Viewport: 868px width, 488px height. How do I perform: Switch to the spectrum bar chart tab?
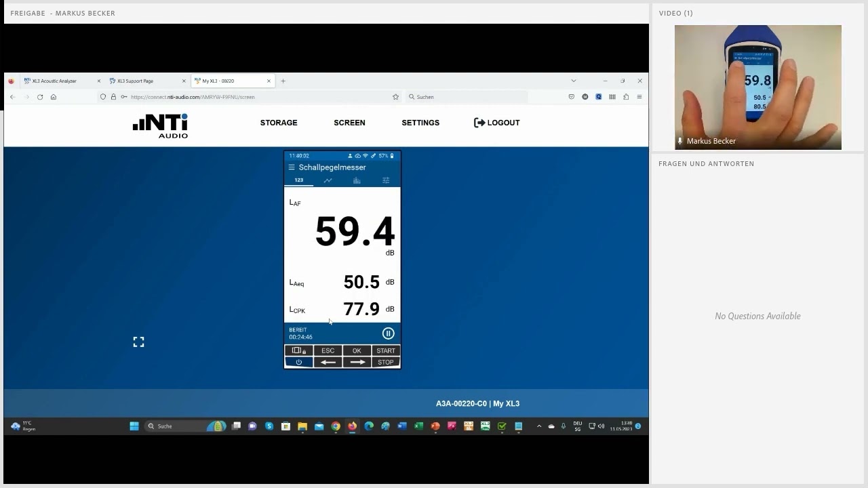(x=357, y=180)
